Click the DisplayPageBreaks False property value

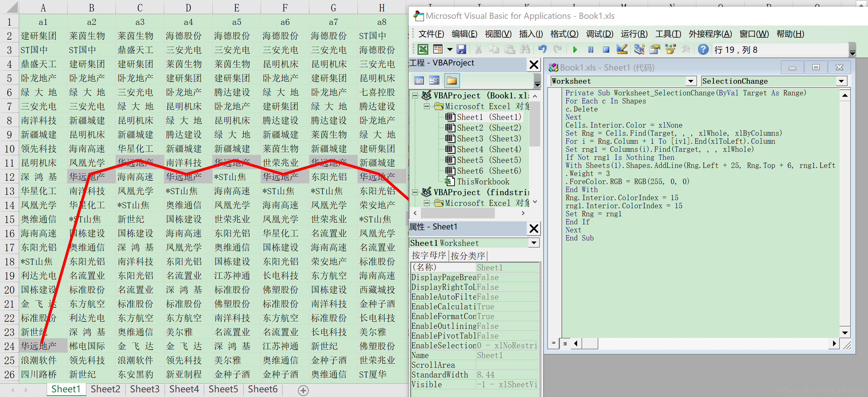[x=508, y=277]
